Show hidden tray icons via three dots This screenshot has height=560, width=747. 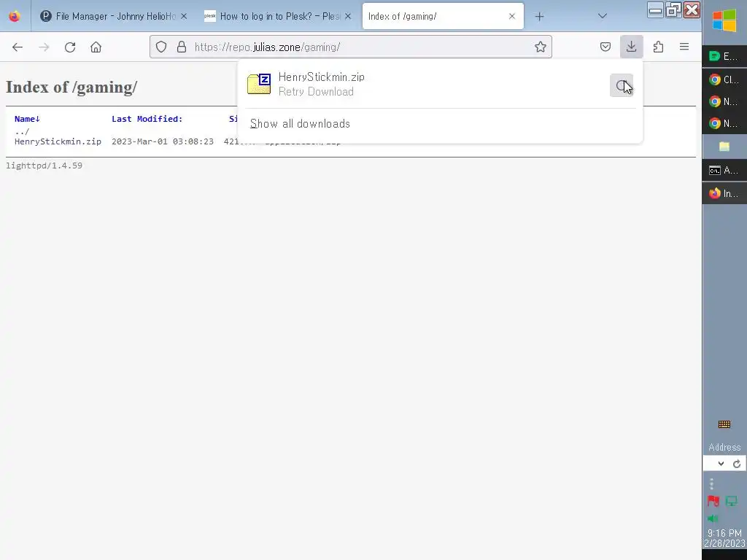point(711,484)
